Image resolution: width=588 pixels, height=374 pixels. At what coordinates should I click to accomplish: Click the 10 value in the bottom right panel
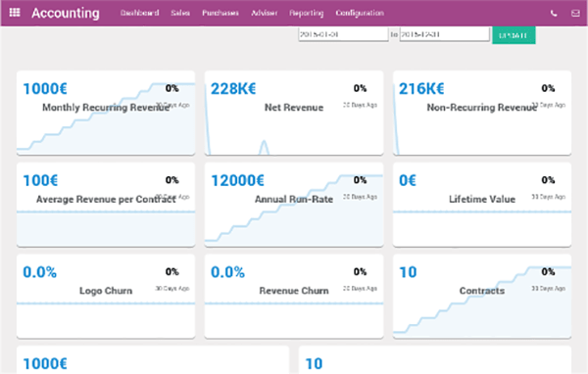click(x=314, y=364)
